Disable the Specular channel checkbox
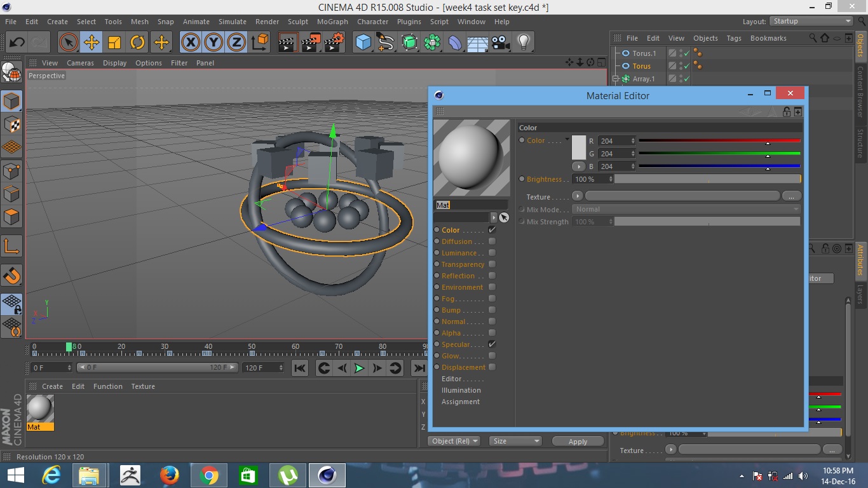 pos(492,344)
